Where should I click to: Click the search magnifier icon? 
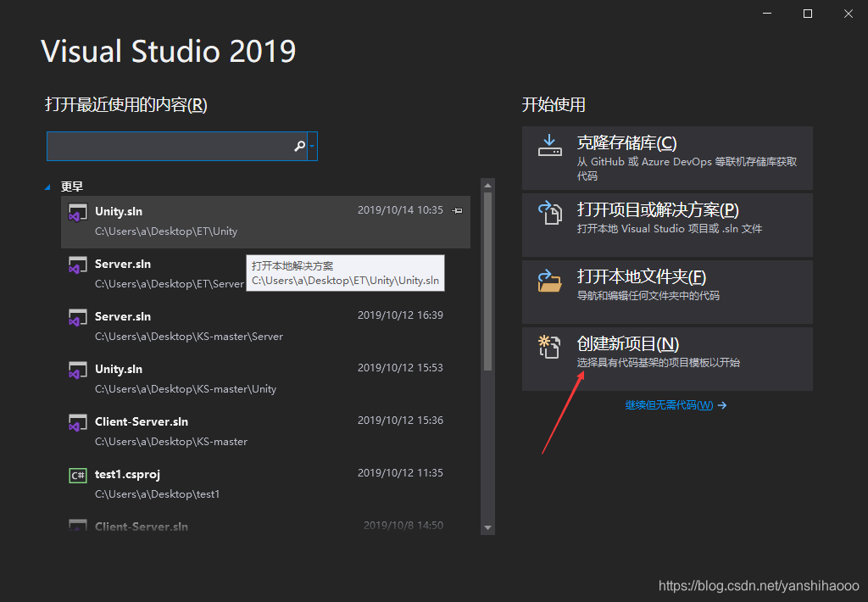[x=299, y=146]
